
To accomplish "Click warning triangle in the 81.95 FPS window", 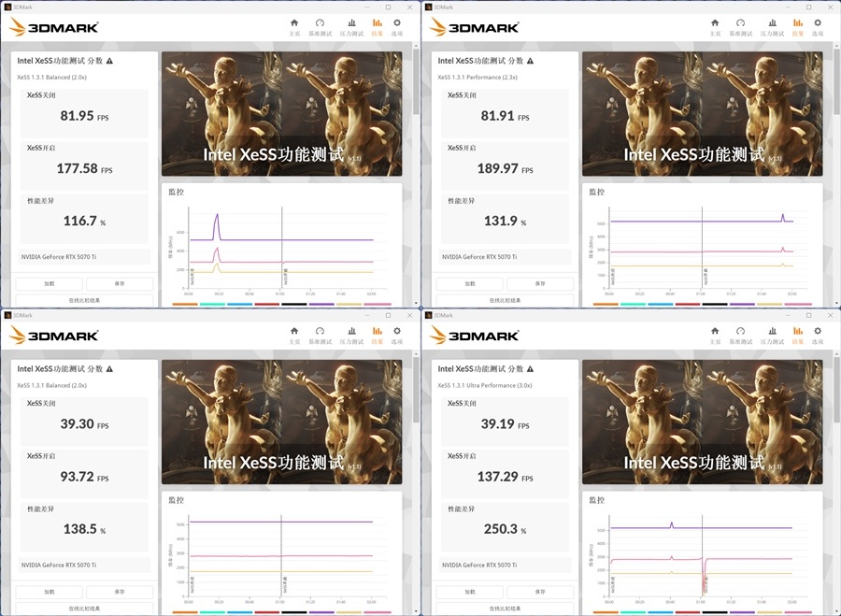I will pos(109,61).
